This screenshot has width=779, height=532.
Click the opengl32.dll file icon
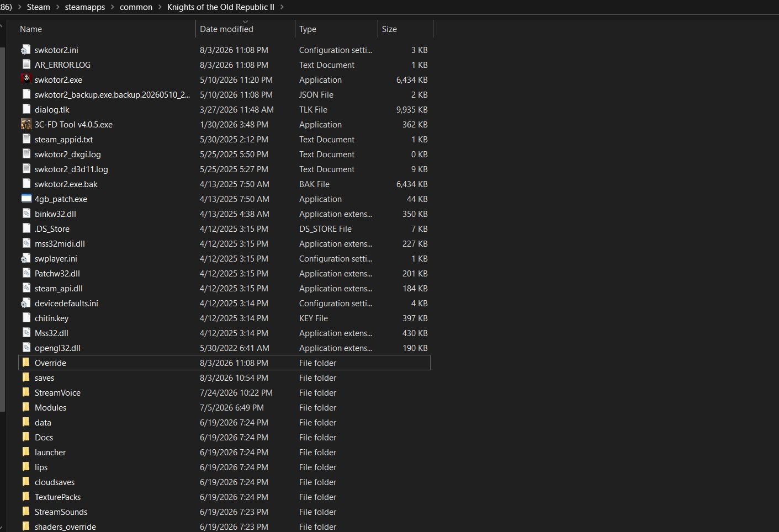pos(26,348)
